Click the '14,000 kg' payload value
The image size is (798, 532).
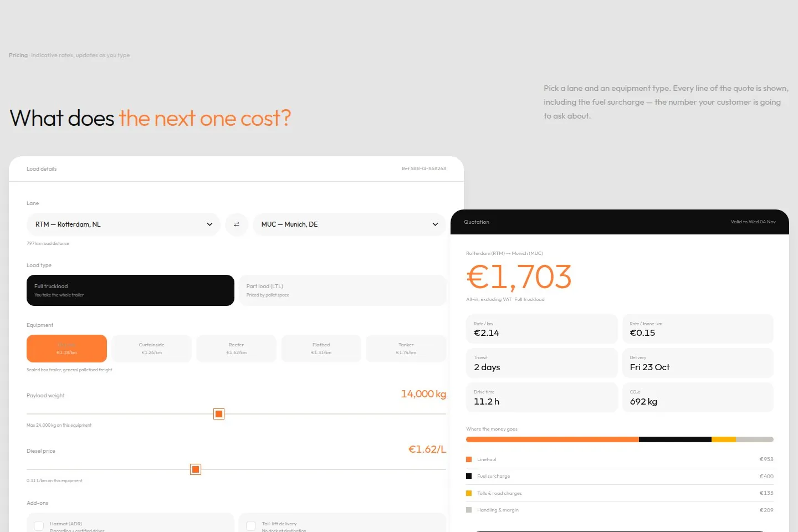click(423, 394)
